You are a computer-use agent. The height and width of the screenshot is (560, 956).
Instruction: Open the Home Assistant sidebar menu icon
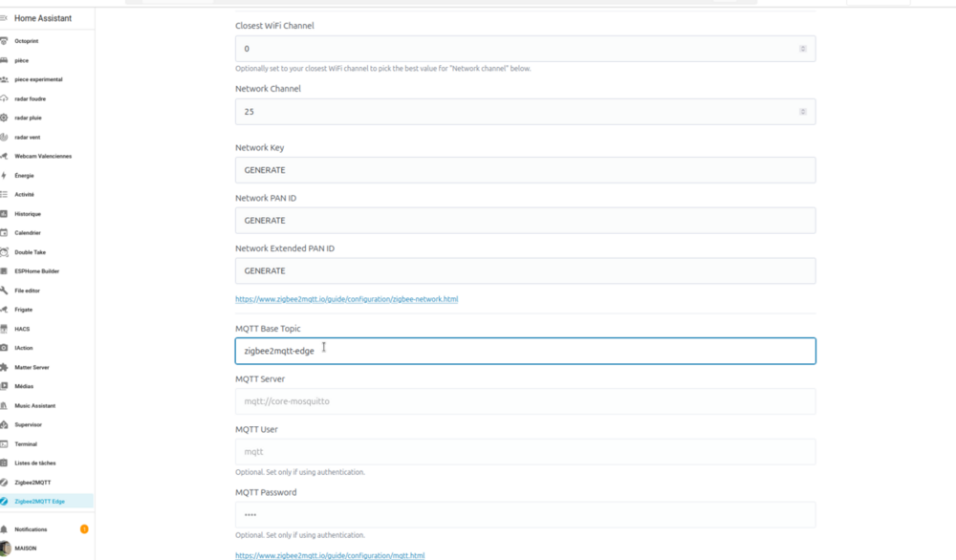tap(4, 18)
